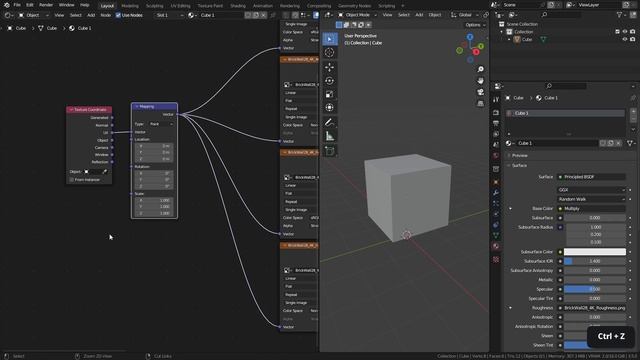Open the World properties tab
The image size is (640, 360).
click(x=496, y=156)
